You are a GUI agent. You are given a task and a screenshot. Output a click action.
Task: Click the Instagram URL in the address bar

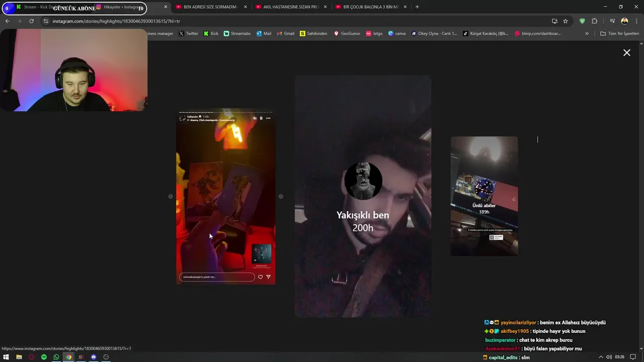tap(116, 21)
